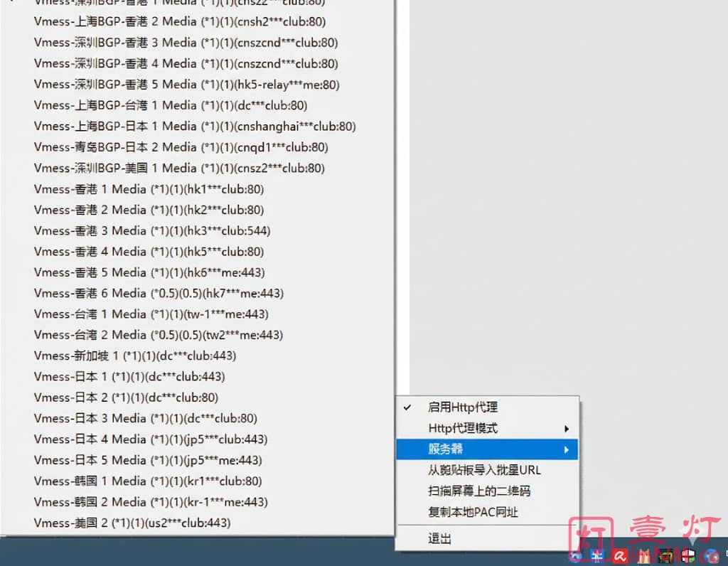Click the black square green-red tray icon
The height and width of the screenshot is (566, 728).
pos(666,556)
